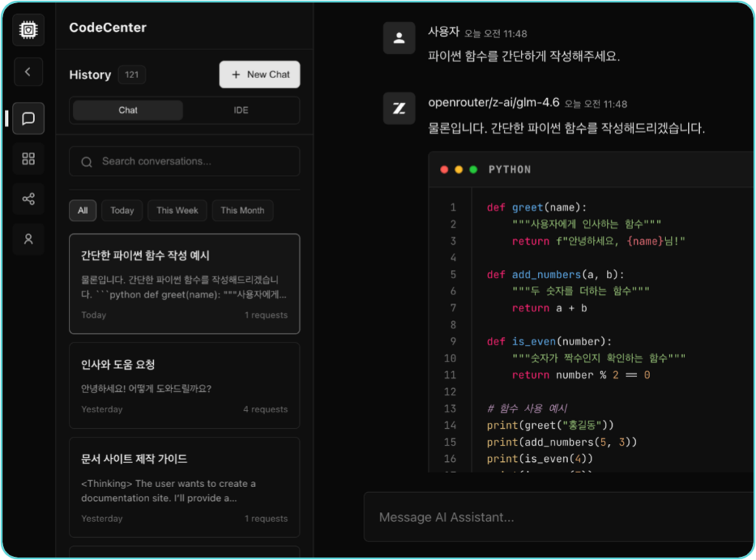The image size is (756, 560).
Task: Click the CodeCenter chip logo icon
Action: [x=29, y=30]
